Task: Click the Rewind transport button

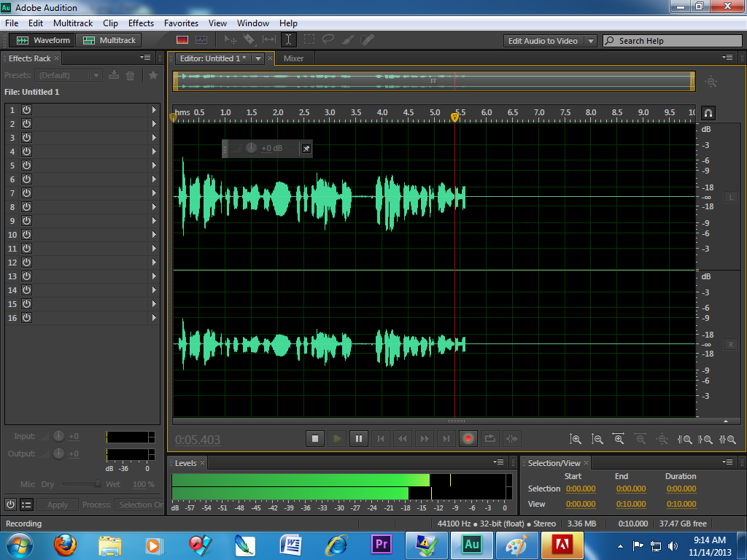Action: coord(403,438)
